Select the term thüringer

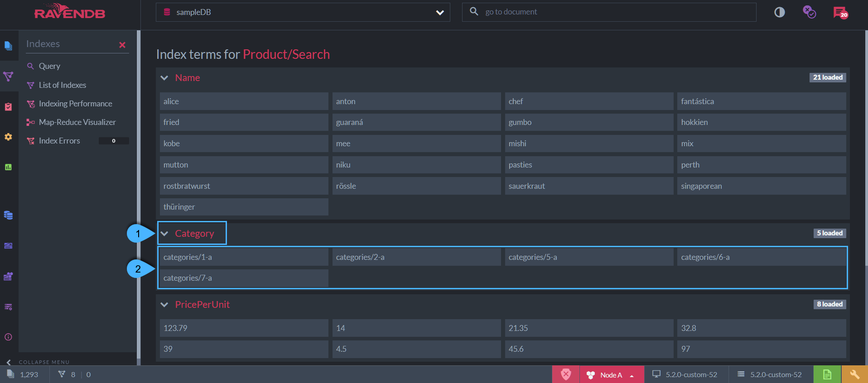point(244,207)
